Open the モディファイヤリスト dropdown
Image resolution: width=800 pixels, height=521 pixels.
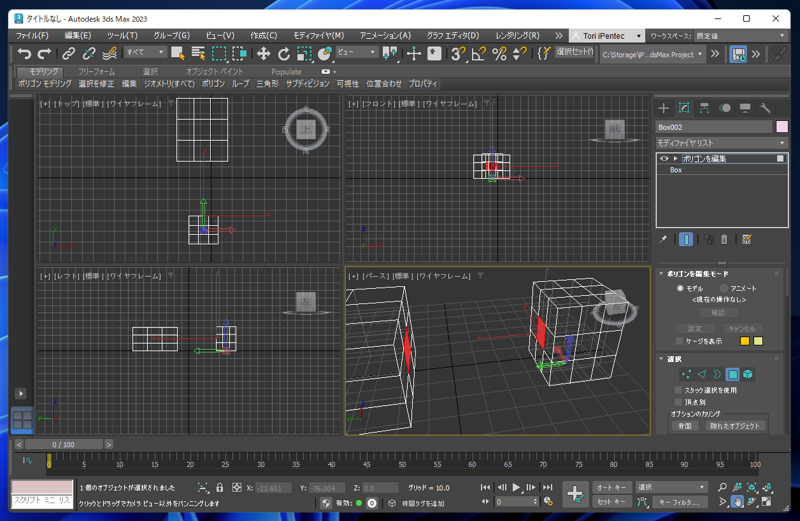coord(722,143)
